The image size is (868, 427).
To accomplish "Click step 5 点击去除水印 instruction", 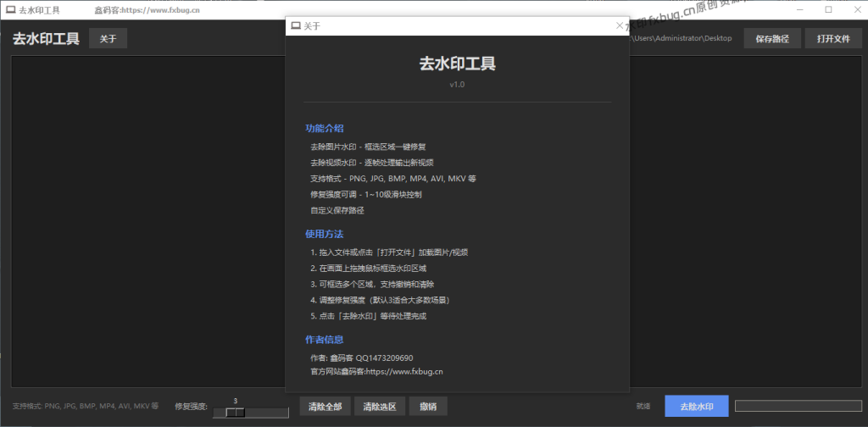I will point(368,316).
